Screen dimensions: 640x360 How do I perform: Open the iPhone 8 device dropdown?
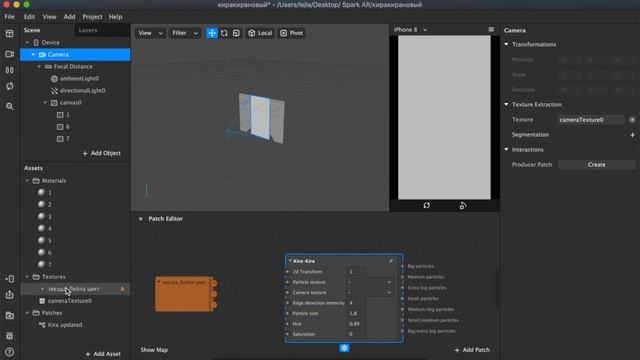[x=411, y=30]
